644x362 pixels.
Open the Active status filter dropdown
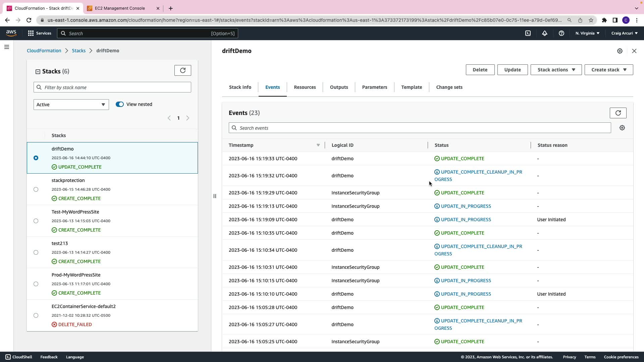[71, 105]
